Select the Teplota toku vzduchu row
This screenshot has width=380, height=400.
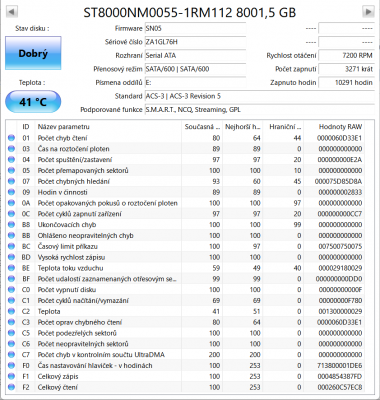(185, 268)
